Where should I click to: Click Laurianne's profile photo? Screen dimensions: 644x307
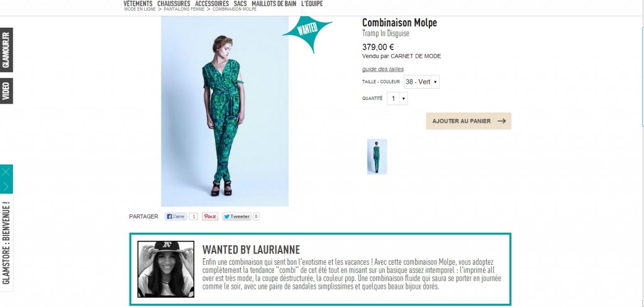tap(166, 269)
